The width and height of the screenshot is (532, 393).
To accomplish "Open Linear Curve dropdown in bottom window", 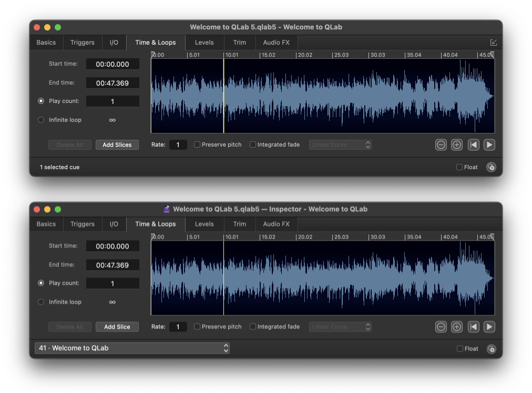I will [x=340, y=327].
